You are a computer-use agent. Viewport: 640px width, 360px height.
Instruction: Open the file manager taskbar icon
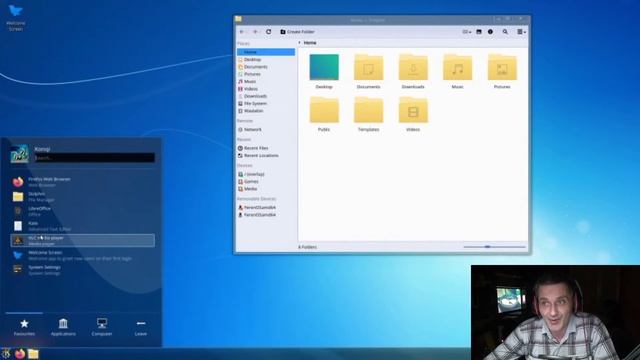33,353
